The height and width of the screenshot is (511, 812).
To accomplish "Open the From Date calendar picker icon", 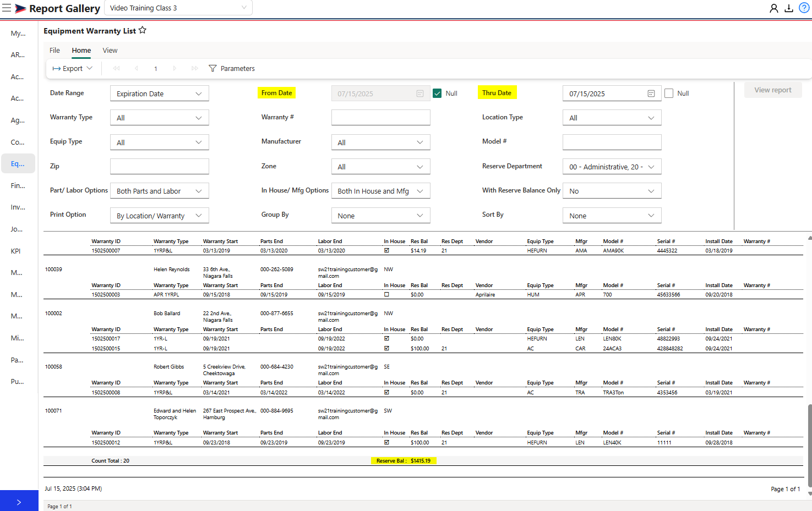I will [420, 94].
